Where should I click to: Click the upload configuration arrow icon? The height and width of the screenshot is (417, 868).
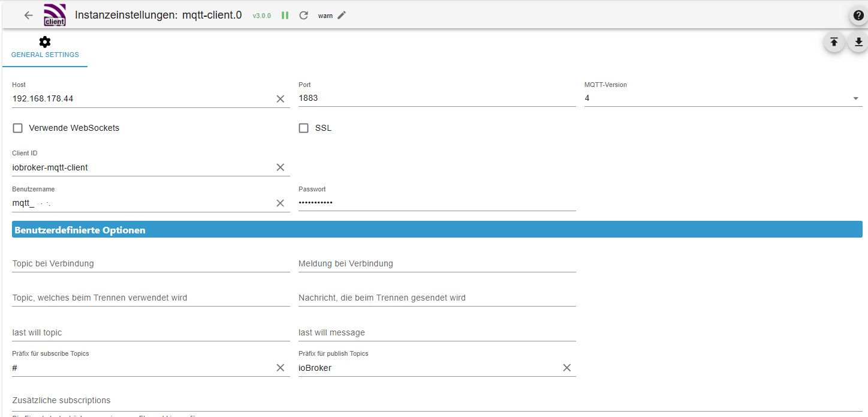tap(834, 42)
